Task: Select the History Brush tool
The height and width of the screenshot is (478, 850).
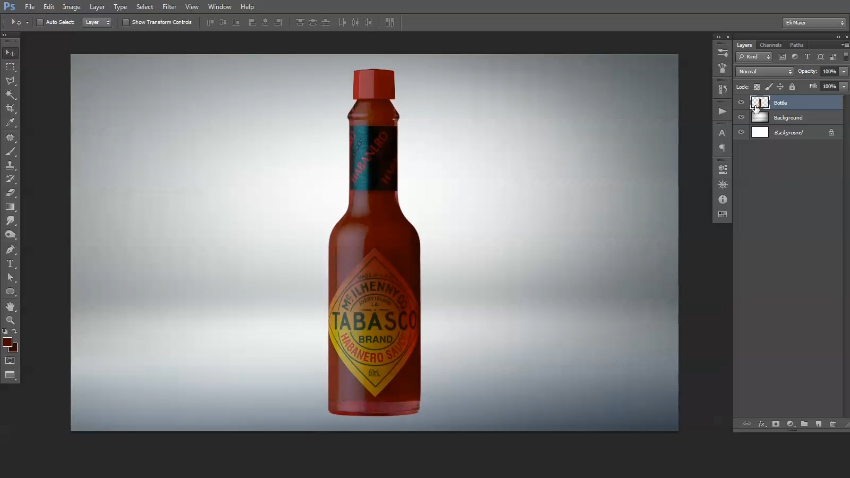Action: pos(10,179)
